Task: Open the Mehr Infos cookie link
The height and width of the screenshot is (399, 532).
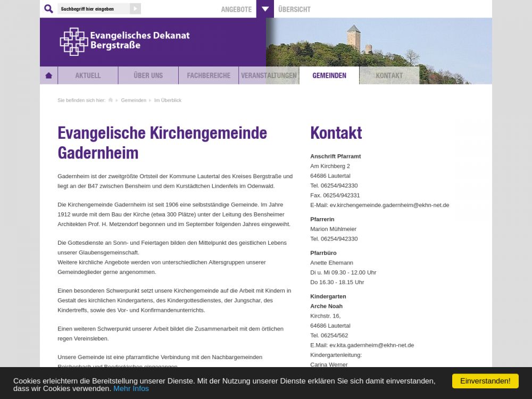Action: point(131,388)
